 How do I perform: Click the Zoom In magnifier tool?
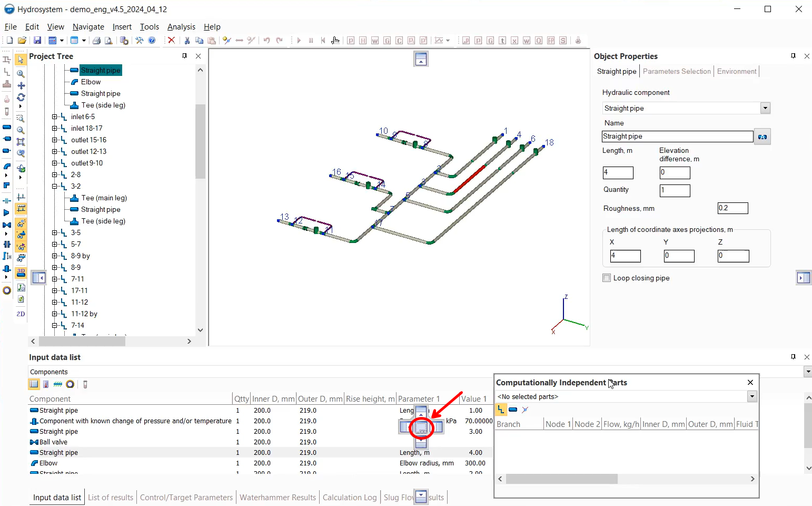click(x=21, y=74)
